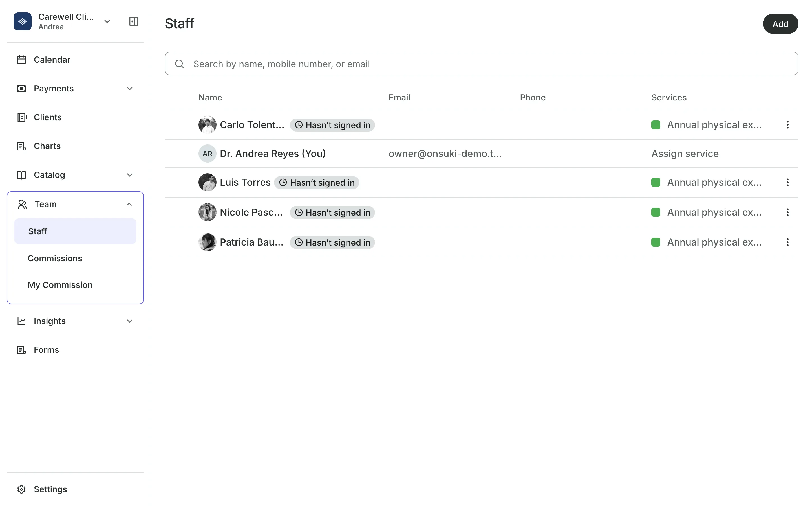Open Carlo Tolentino's staff name
Screen dimensions: 812x508
point(252,125)
